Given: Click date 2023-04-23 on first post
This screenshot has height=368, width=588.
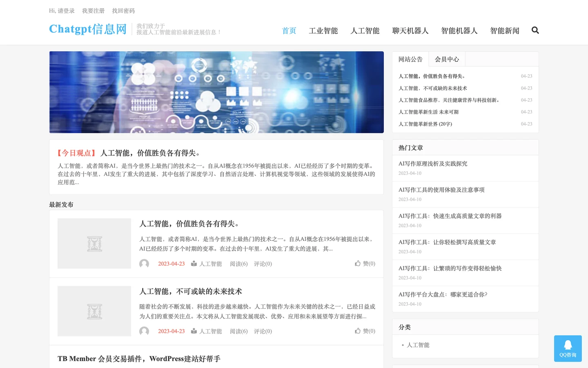Looking at the screenshot, I should pos(171,264).
